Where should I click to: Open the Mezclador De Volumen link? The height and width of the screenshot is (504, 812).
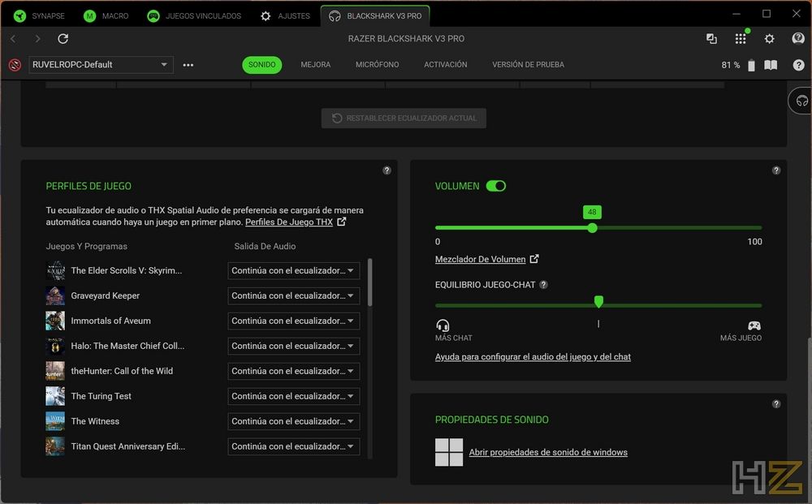click(x=480, y=259)
